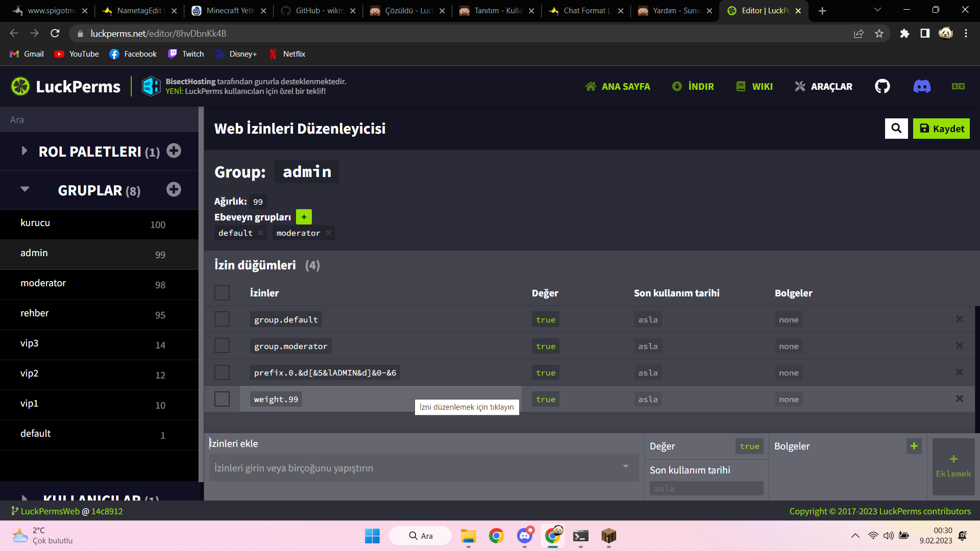Open the Discord icon link
Screen dimensions: 980x551
pos(922,86)
